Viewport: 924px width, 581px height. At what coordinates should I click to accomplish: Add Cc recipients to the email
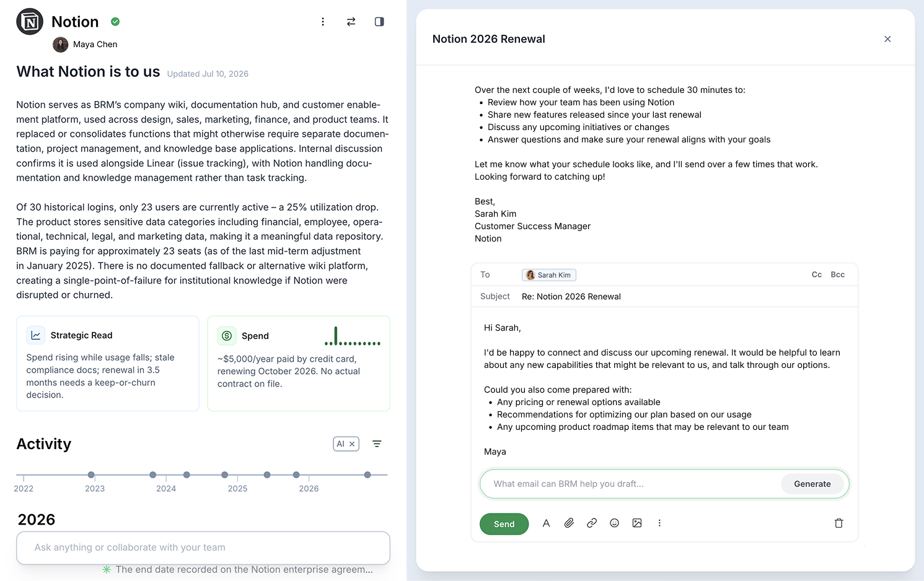coord(817,274)
